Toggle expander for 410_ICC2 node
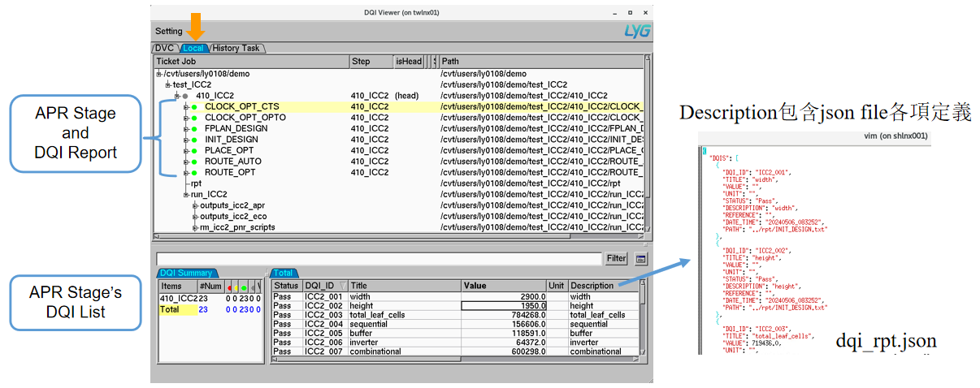The width and height of the screenshot is (980, 388). 177,96
